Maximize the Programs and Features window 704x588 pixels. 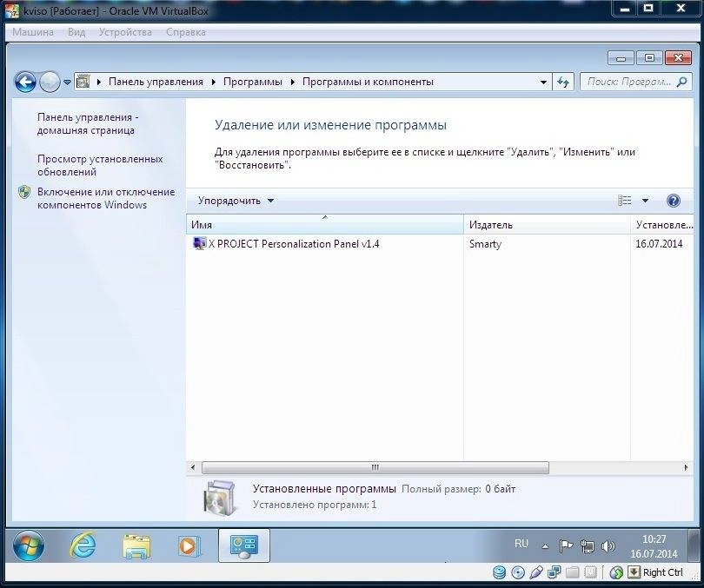tap(649, 58)
